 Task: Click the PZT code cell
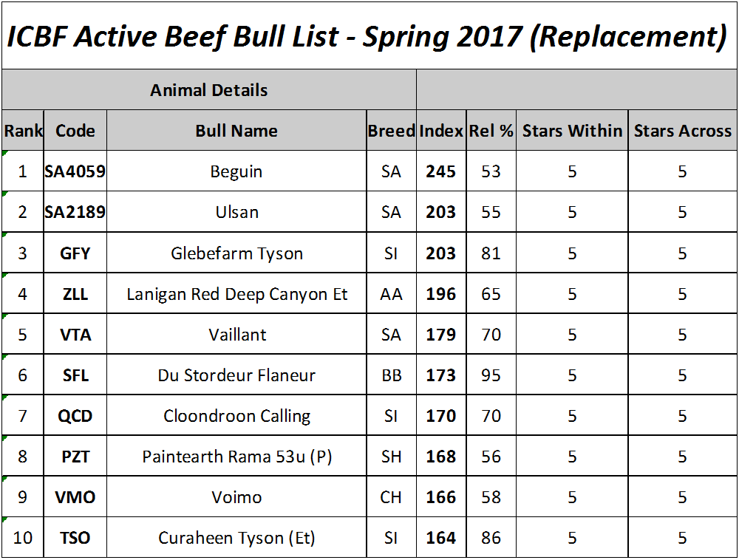point(75,457)
